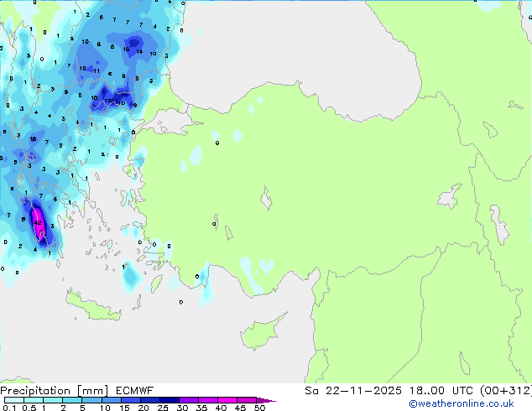Click the 1 to 2 mm legend swatch

point(53,400)
